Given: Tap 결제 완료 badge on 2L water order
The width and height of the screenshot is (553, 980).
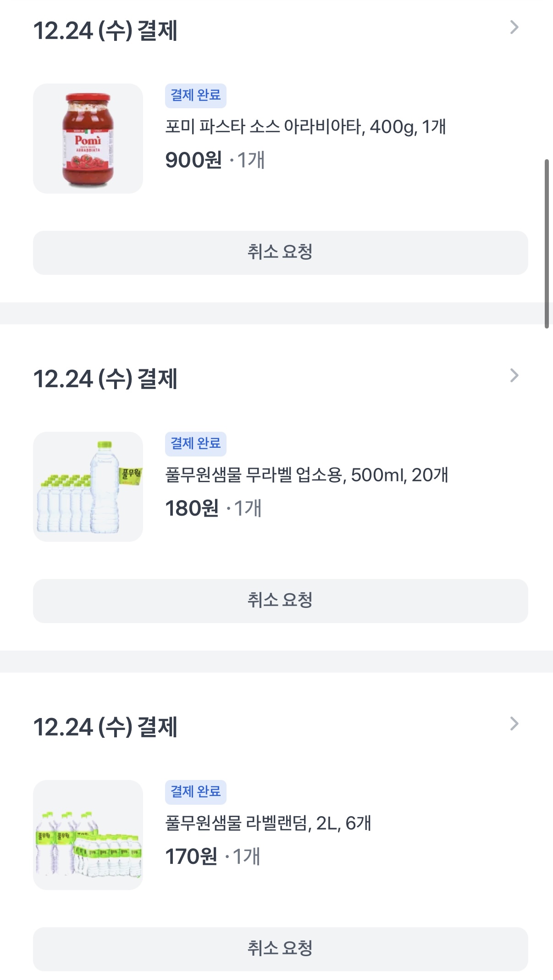Looking at the screenshot, I should (x=196, y=792).
